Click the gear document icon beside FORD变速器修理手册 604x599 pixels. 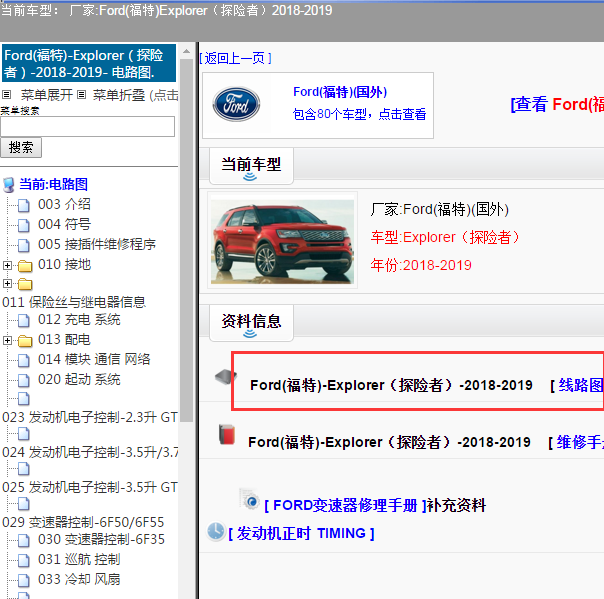click(x=249, y=499)
